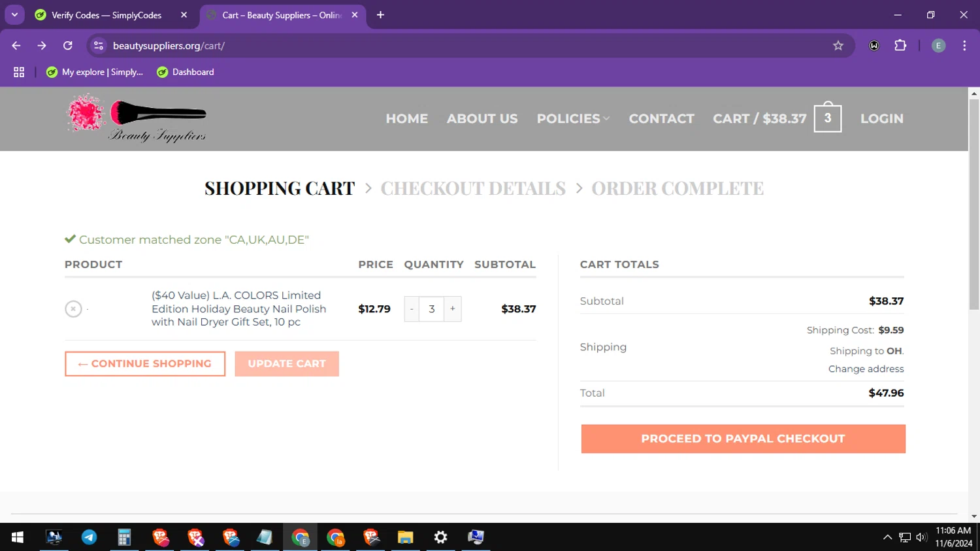The image size is (980, 551).
Task: Go to the HOME page
Action: pyautogui.click(x=406, y=118)
